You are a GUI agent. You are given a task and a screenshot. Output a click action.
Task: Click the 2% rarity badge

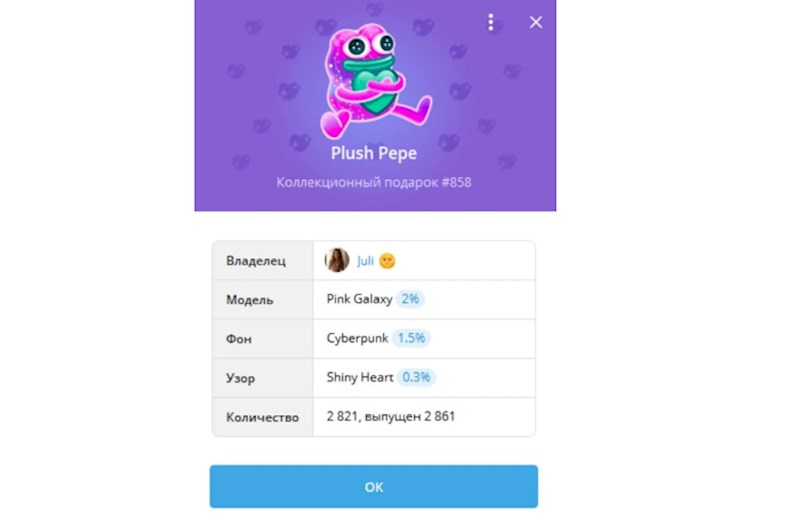point(410,299)
